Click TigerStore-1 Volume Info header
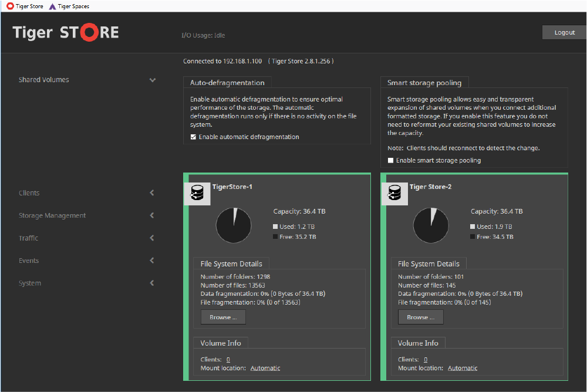The height and width of the screenshot is (392, 587). pos(221,343)
